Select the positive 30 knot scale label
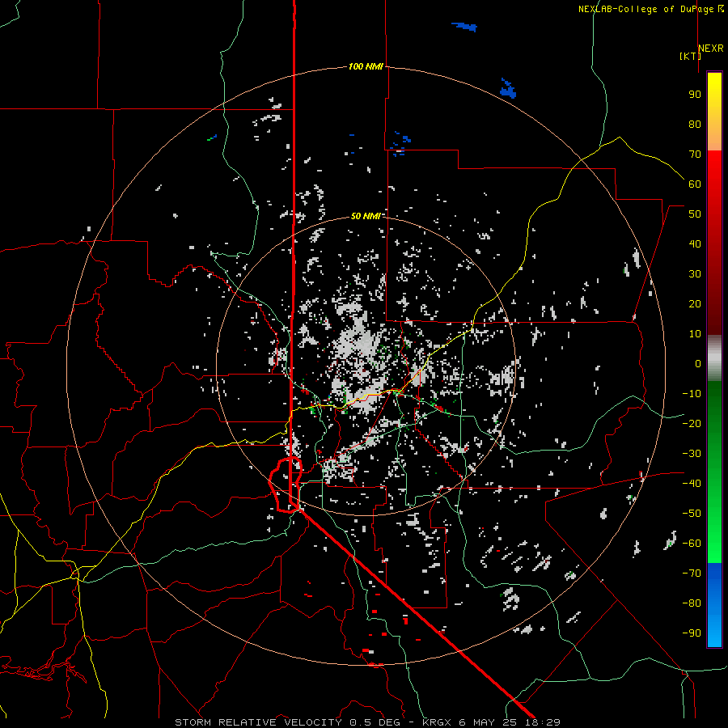The width and height of the screenshot is (728, 728). [695, 274]
